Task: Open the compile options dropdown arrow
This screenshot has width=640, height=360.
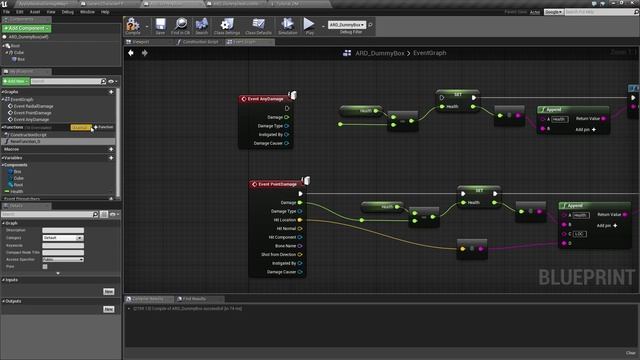Action: (x=147, y=26)
